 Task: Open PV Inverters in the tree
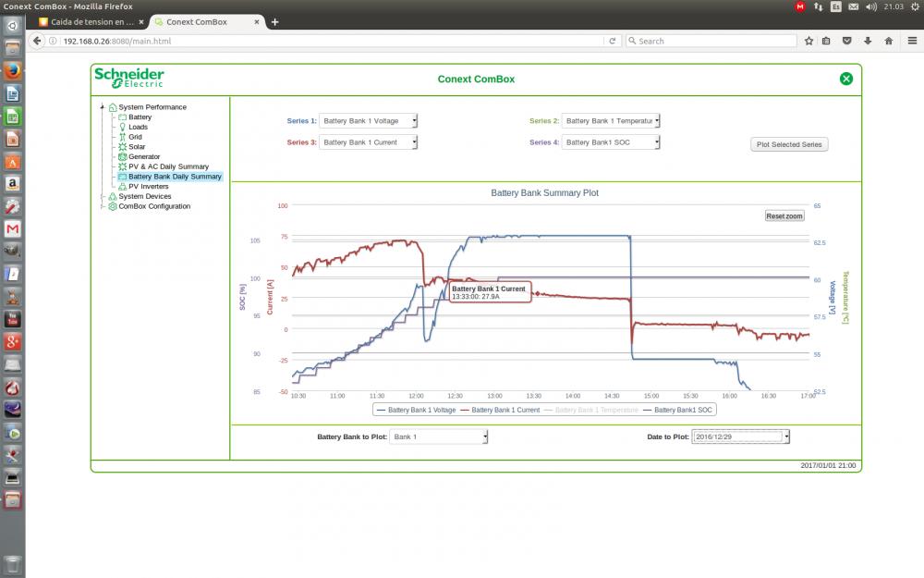[x=149, y=187]
